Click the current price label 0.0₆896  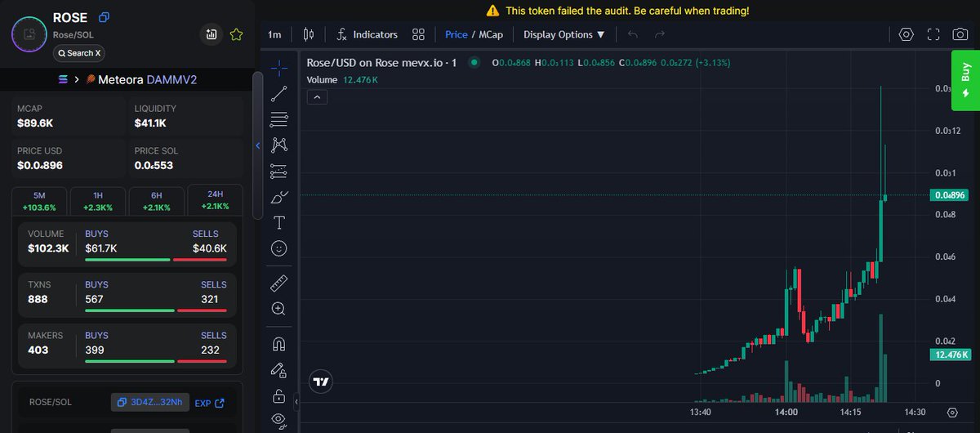(x=949, y=195)
